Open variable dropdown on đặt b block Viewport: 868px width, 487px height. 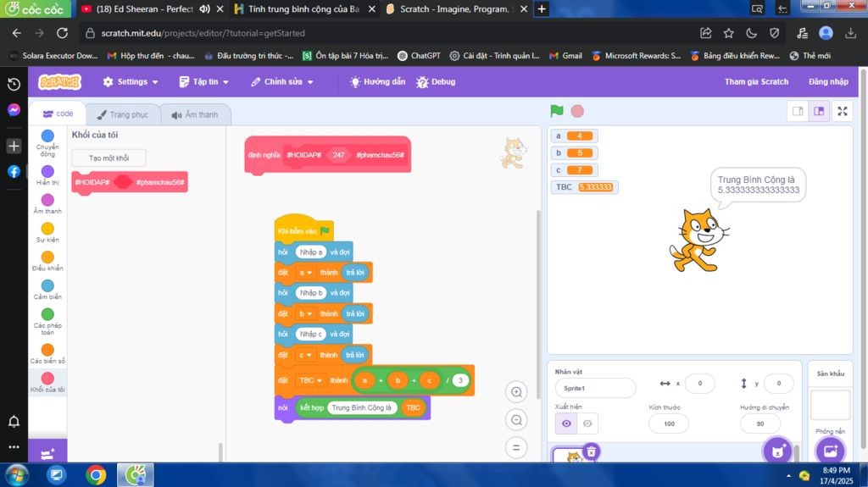(306, 313)
